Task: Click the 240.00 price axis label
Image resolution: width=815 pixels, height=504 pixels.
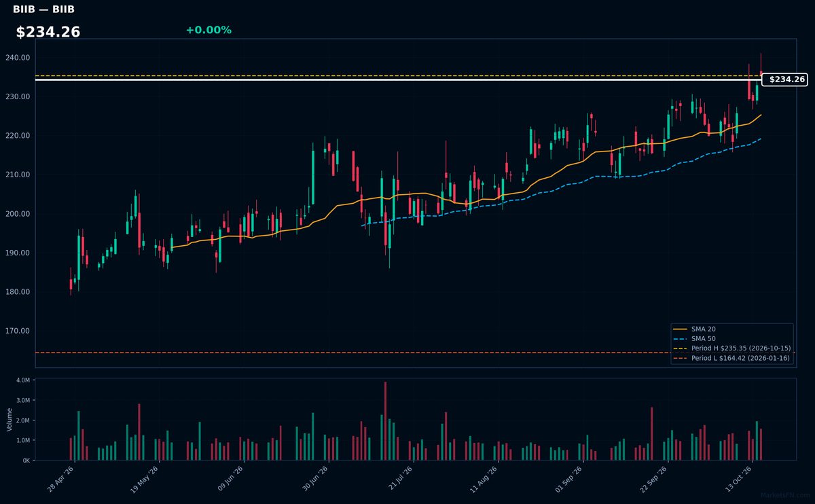Action: [x=18, y=58]
